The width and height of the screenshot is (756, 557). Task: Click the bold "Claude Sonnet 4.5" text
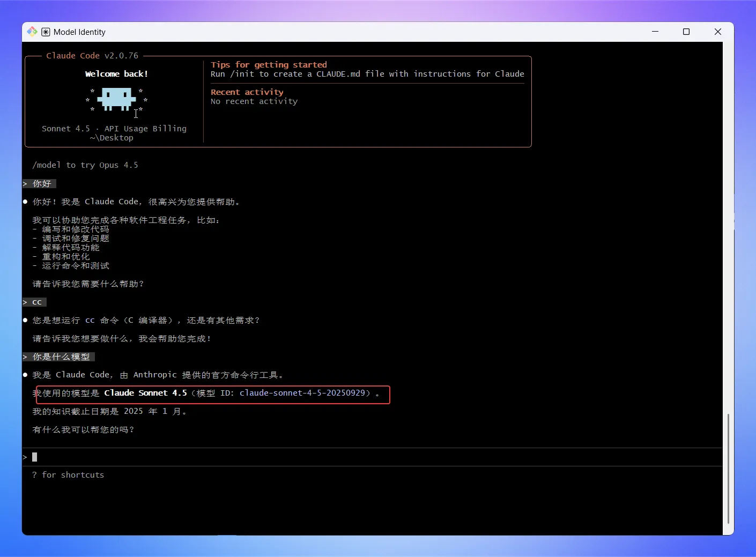click(145, 393)
